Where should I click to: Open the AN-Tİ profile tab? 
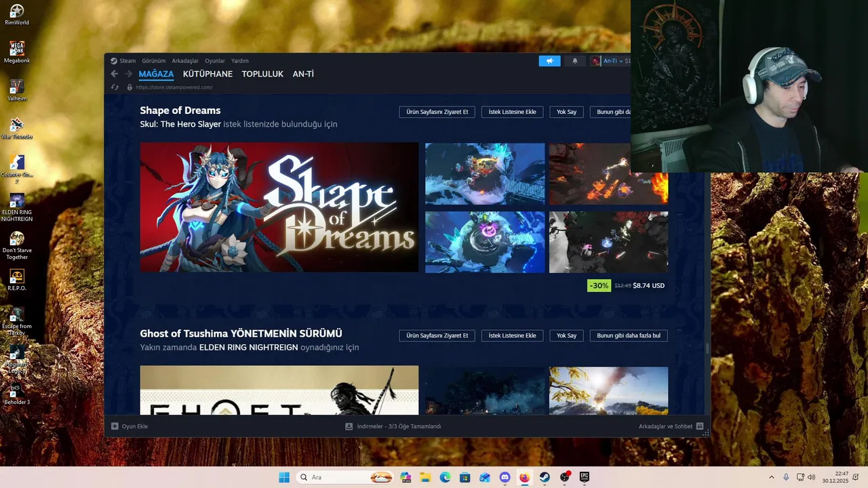pos(303,74)
